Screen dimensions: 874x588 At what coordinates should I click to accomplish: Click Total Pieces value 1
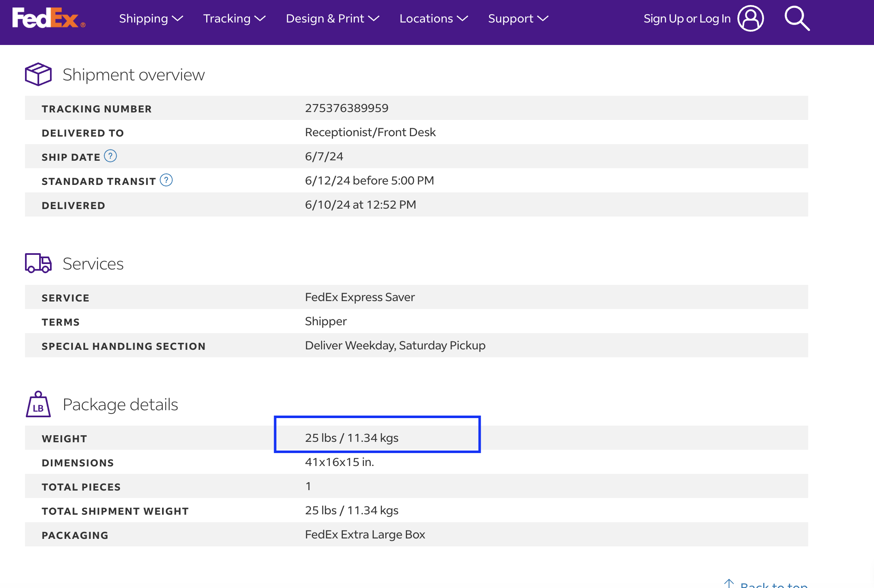point(308,486)
